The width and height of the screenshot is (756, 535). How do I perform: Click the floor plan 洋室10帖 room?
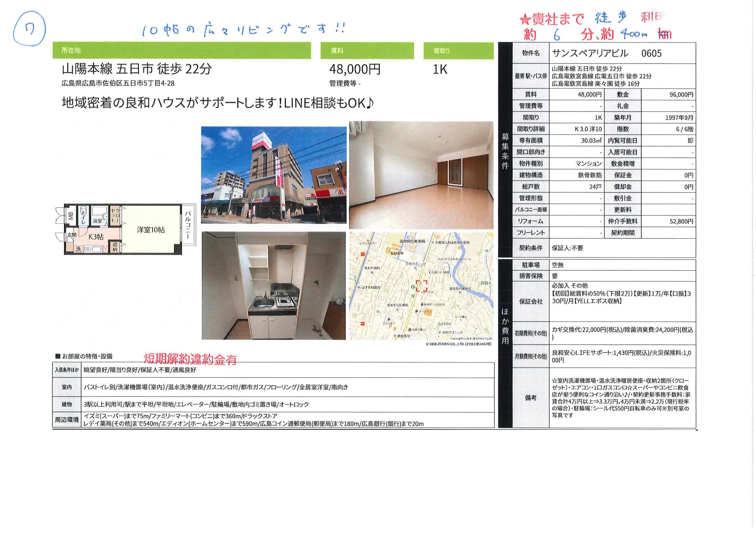(x=151, y=230)
